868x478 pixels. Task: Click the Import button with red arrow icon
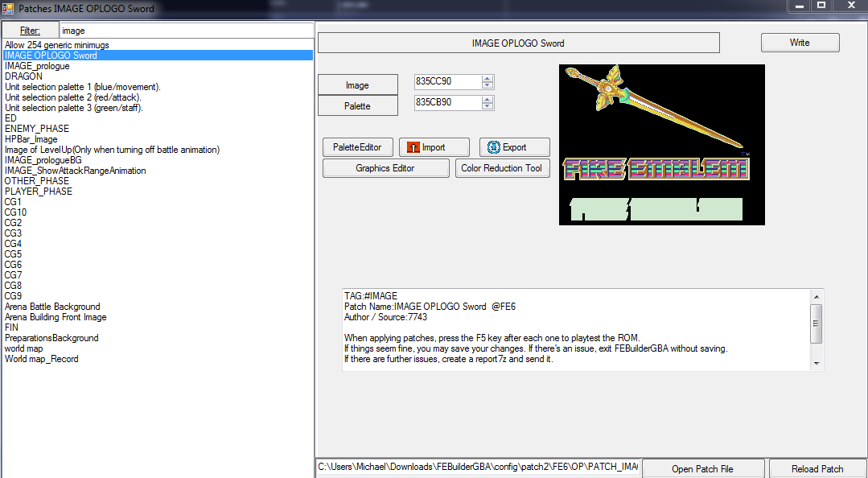click(434, 147)
